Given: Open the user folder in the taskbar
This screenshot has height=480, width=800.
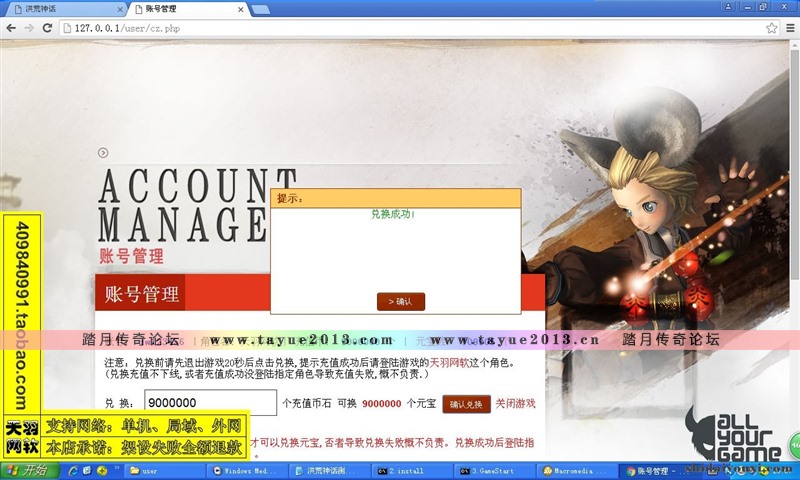Looking at the screenshot, I should tap(166, 470).
